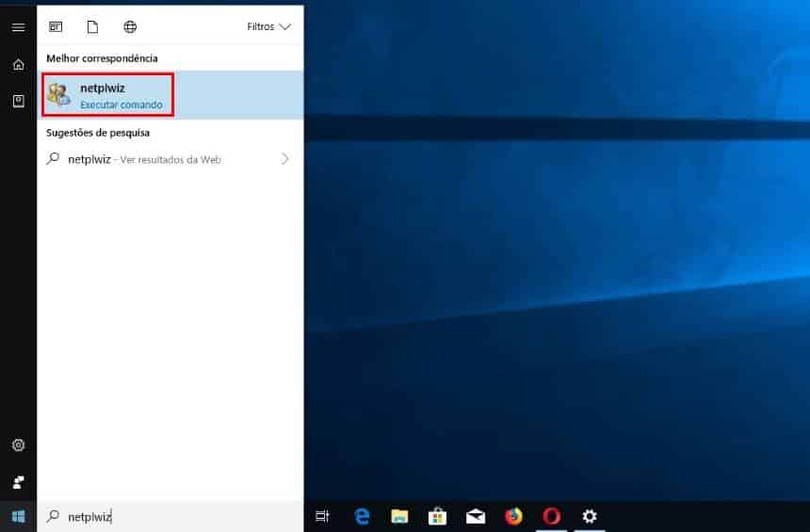The image size is (810, 532).
Task: Launch Microsoft Edge from the taskbar
Action: point(362,516)
